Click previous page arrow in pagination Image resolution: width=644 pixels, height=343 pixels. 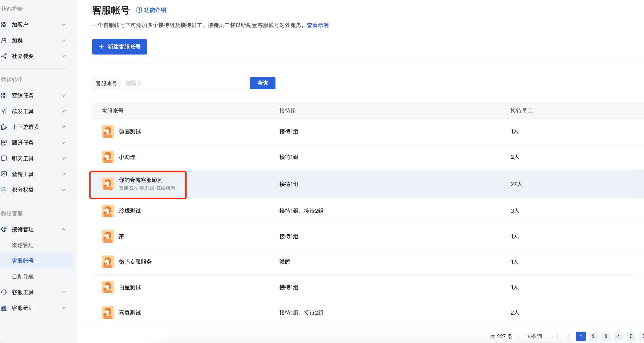click(568, 336)
